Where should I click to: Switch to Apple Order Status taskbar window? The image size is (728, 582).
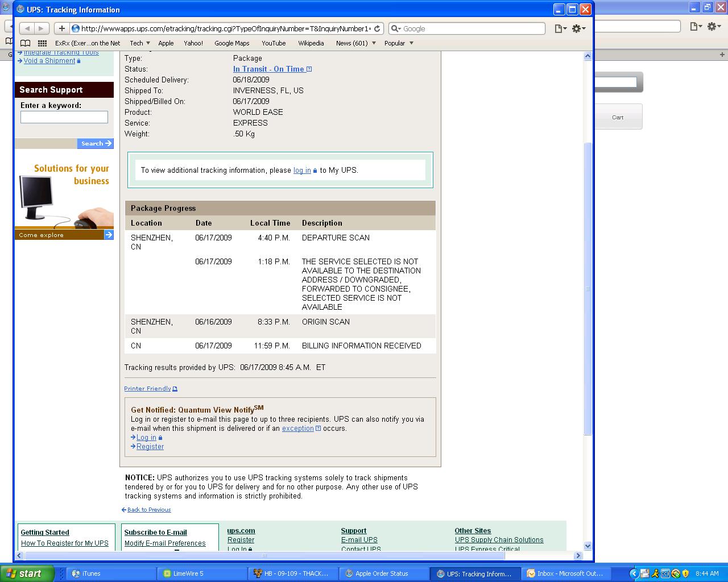coord(384,573)
